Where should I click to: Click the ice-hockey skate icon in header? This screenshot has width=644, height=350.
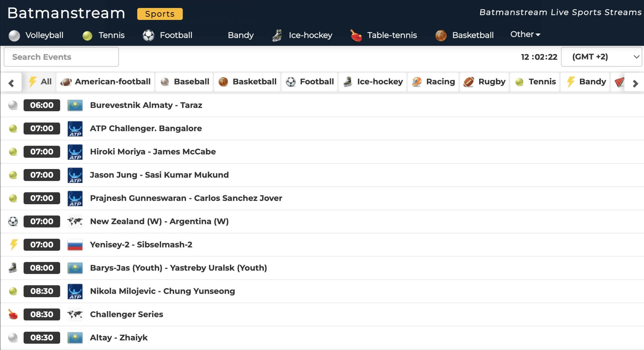[x=277, y=36]
